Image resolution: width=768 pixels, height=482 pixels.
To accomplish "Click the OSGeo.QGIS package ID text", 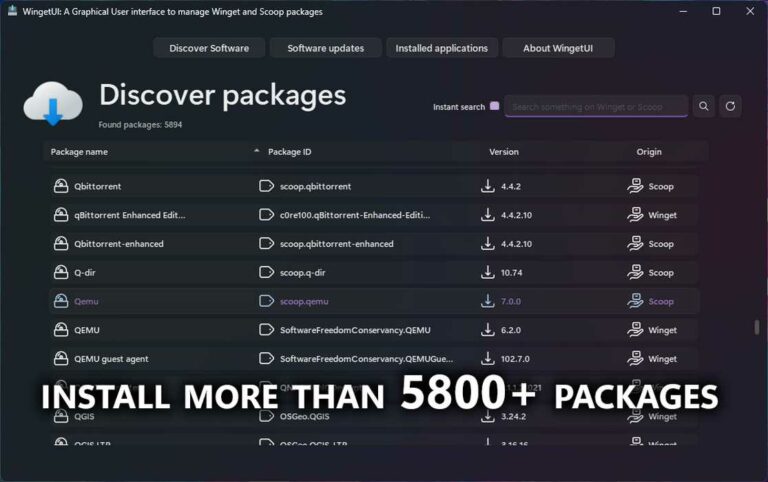I will click(x=305, y=416).
